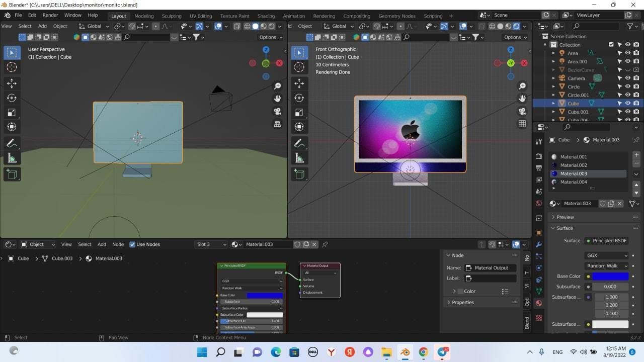The height and width of the screenshot is (362, 644).
Task: Click the Subsurface value slider in properties
Action: tap(610, 287)
